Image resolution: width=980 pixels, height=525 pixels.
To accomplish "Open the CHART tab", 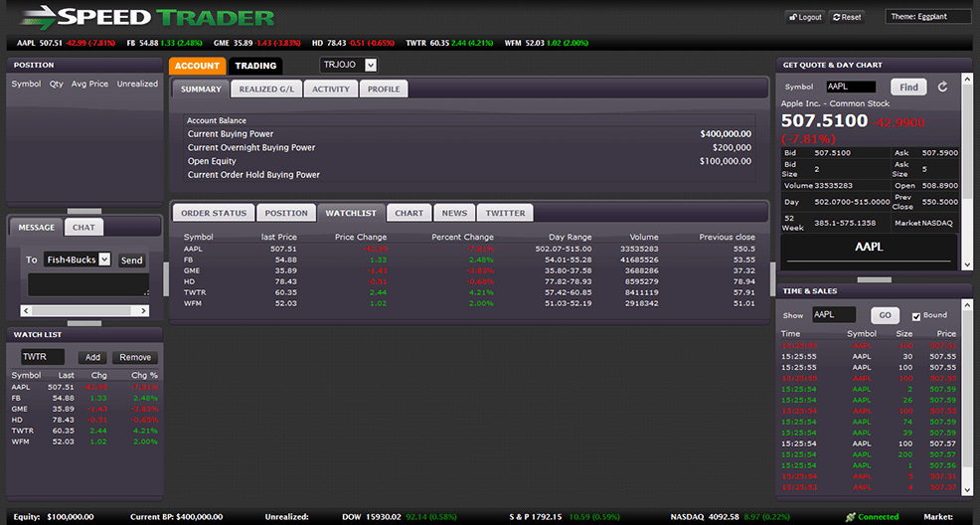I will 409,213.
